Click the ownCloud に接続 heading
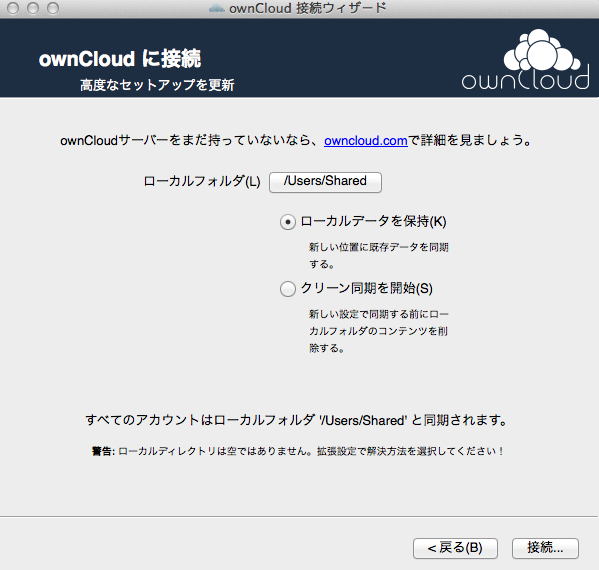The width and height of the screenshot is (599, 570). (120, 59)
